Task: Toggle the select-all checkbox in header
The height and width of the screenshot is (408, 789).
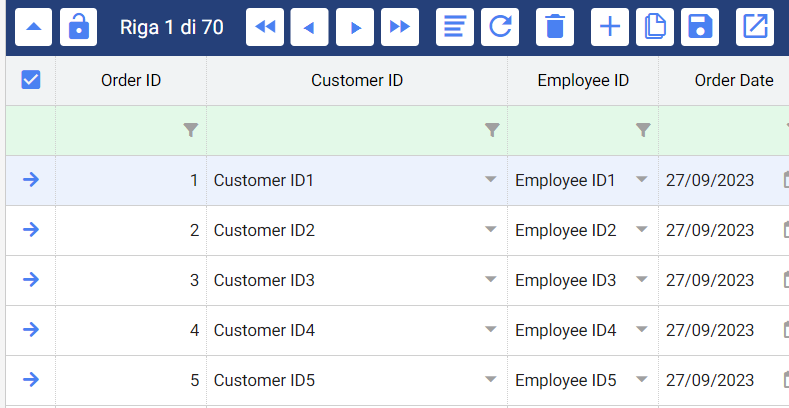Action: click(x=31, y=80)
